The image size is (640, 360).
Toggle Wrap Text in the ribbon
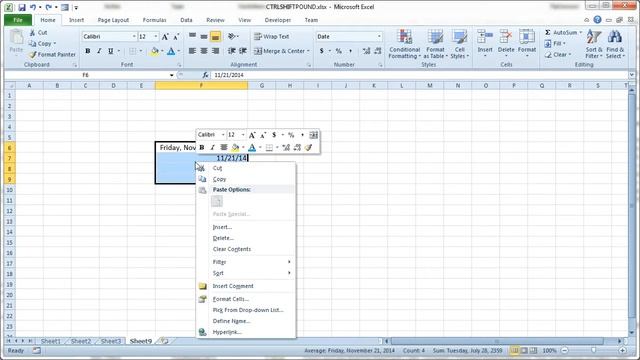click(x=271, y=37)
